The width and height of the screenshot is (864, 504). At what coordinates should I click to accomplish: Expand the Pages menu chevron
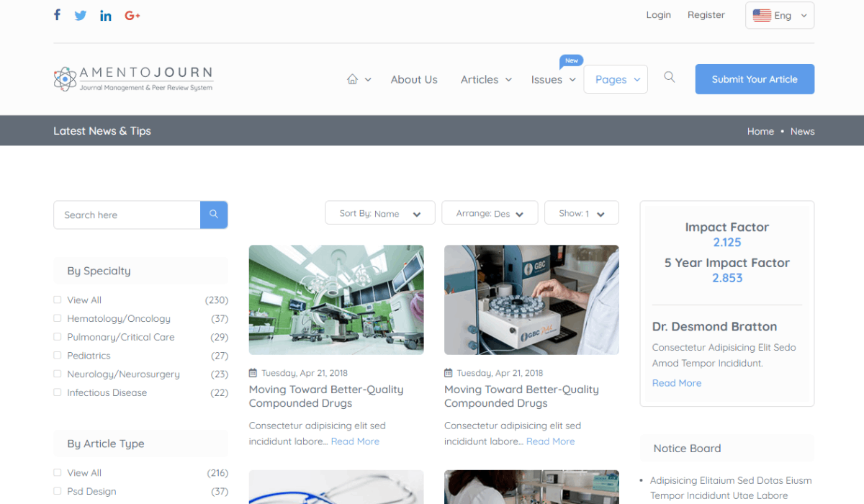[x=637, y=80]
